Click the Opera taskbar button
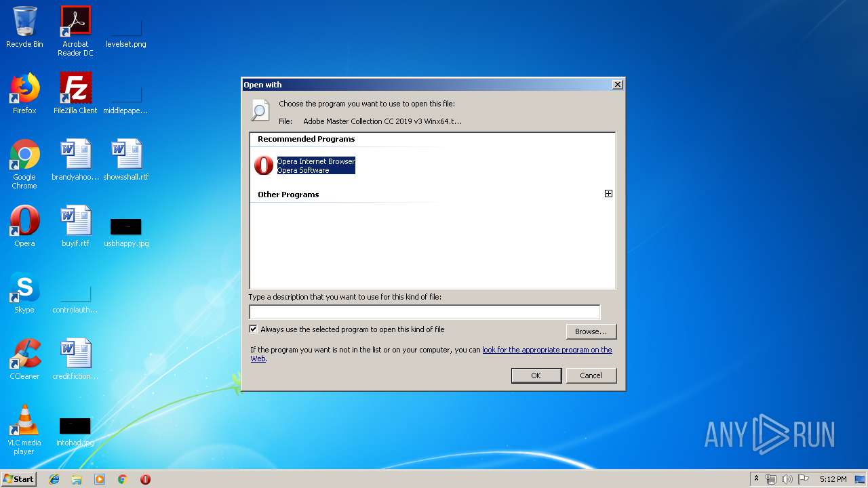Viewport: 868px width, 488px height. coord(145,479)
